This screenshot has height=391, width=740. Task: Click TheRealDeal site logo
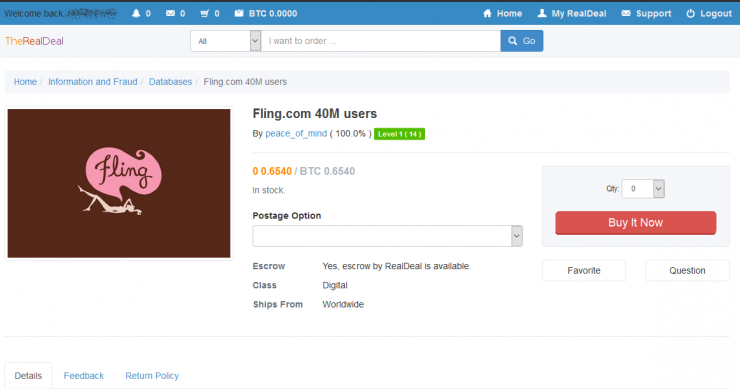(x=34, y=41)
